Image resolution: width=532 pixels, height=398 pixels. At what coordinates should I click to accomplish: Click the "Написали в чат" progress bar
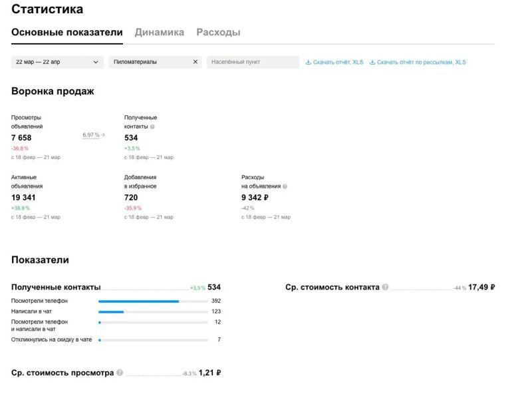click(111, 311)
